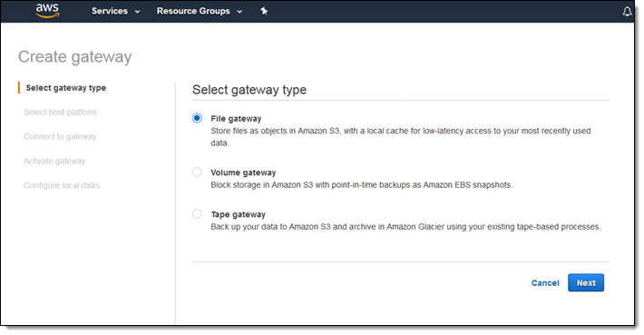Open the notifications bell

coord(627,12)
